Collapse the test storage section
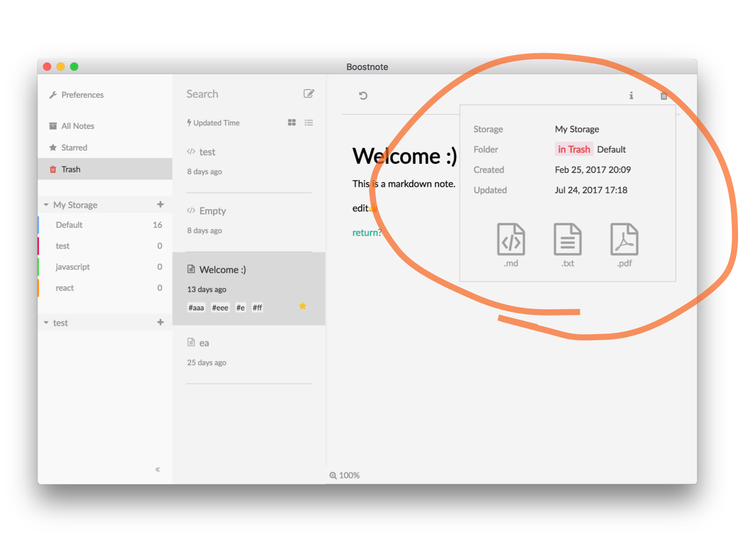Screen dimensions: 756x544 (46, 323)
